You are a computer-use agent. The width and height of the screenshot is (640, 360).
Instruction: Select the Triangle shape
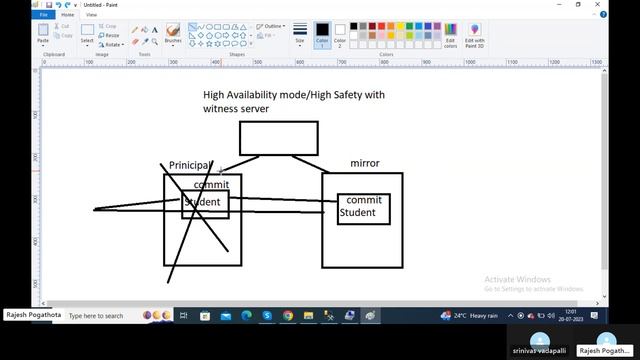pos(243,27)
